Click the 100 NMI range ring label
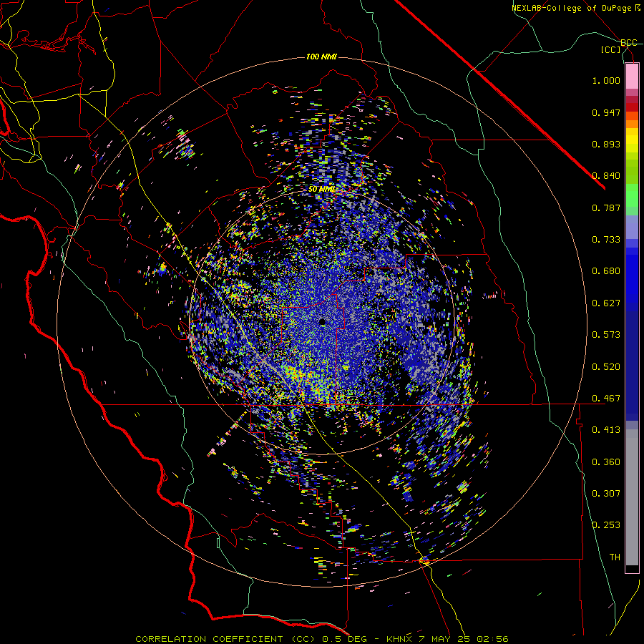 [321, 57]
